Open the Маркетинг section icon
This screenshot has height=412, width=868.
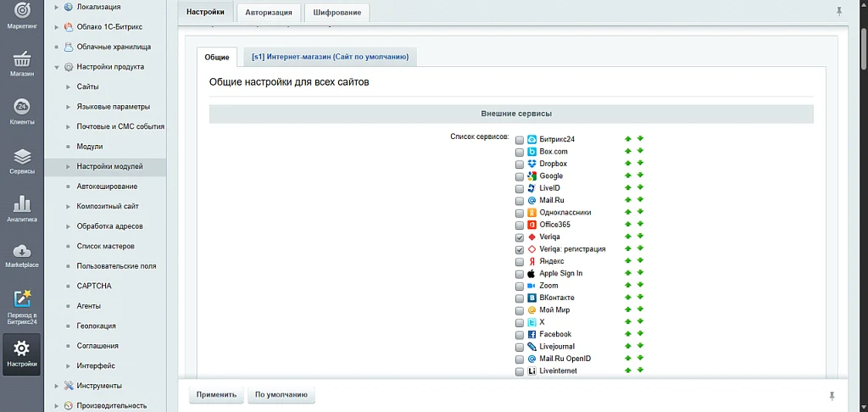tap(22, 10)
